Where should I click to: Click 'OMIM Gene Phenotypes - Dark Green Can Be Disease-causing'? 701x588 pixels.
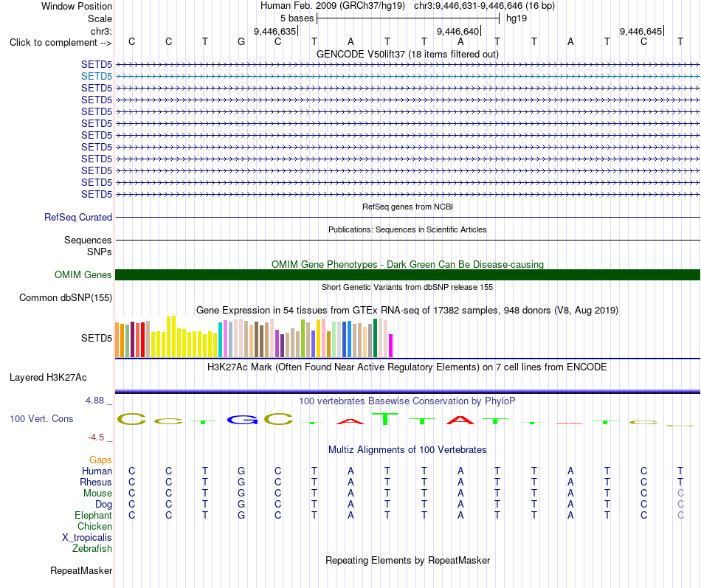pos(408,264)
